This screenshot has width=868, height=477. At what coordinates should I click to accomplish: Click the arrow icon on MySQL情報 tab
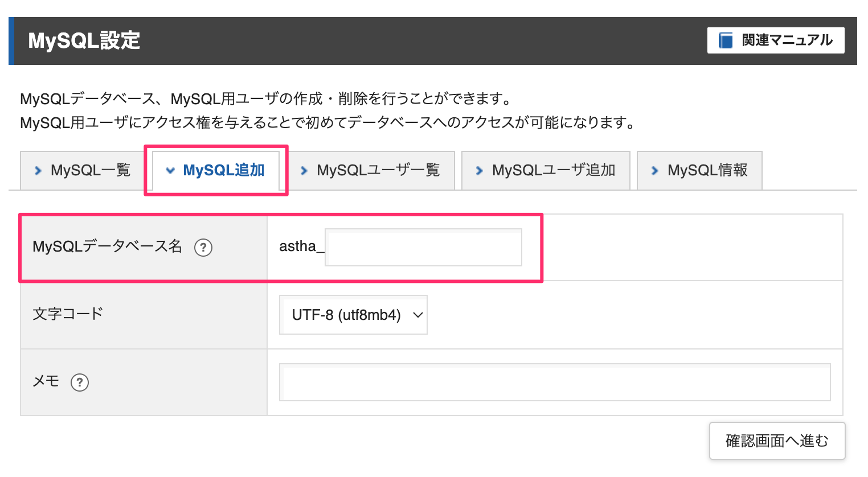pos(654,170)
